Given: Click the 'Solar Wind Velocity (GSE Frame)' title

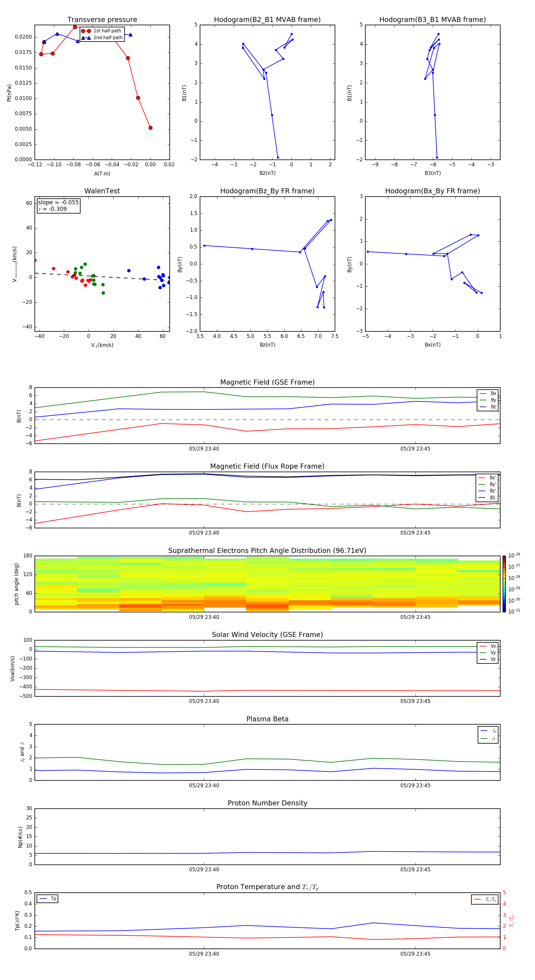Looking at the screenshot, I should click(267, 635).
